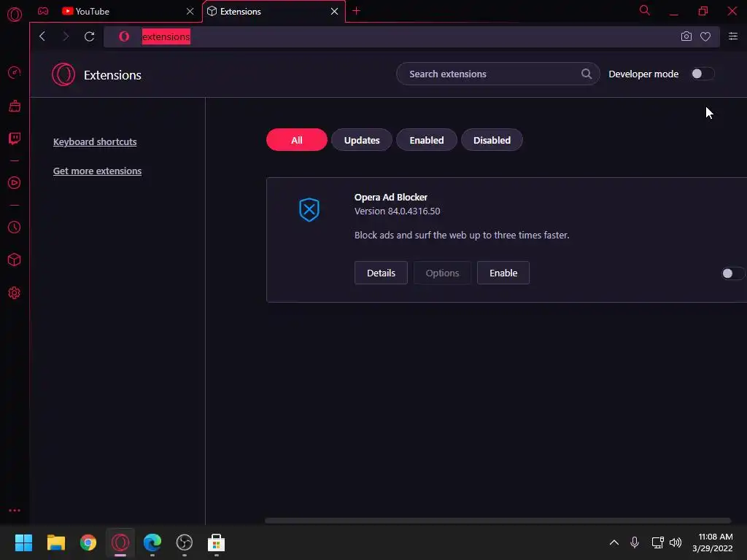
Task: Reload the Extensions page
Action: coord(89,36)
